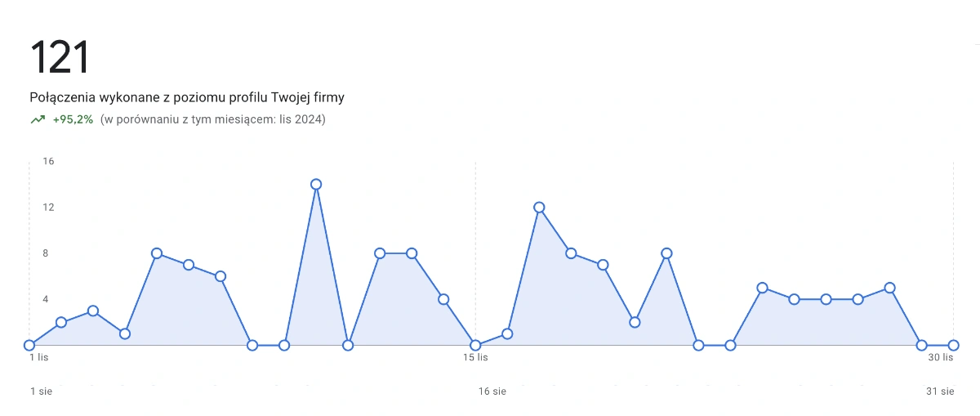Click the y-axis label 16
Screen dimensions: 980x416
click(48, 161)
